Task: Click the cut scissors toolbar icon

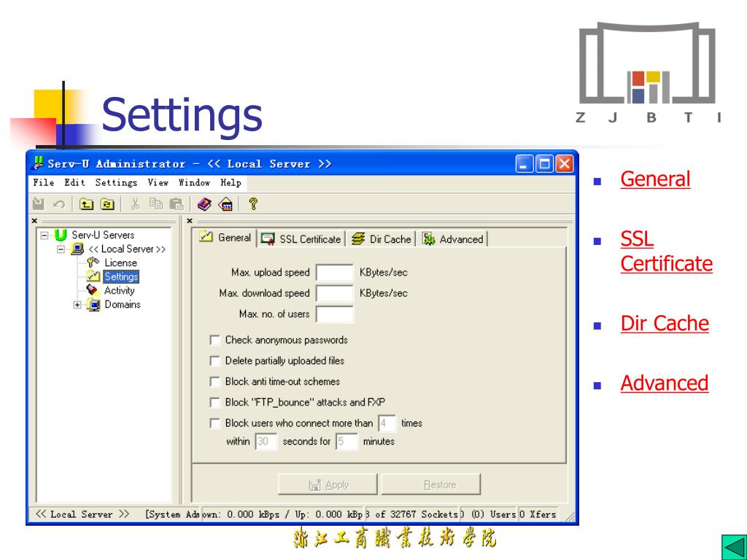Action: 135,204
